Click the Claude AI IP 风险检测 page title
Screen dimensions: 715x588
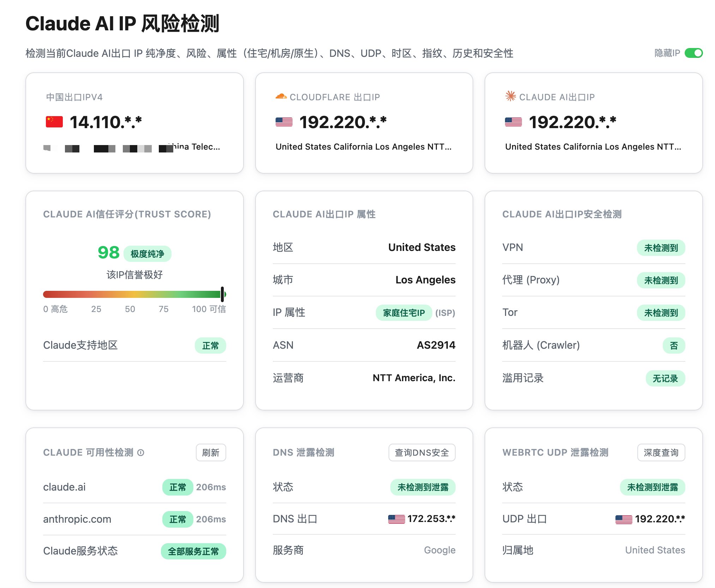122,23
